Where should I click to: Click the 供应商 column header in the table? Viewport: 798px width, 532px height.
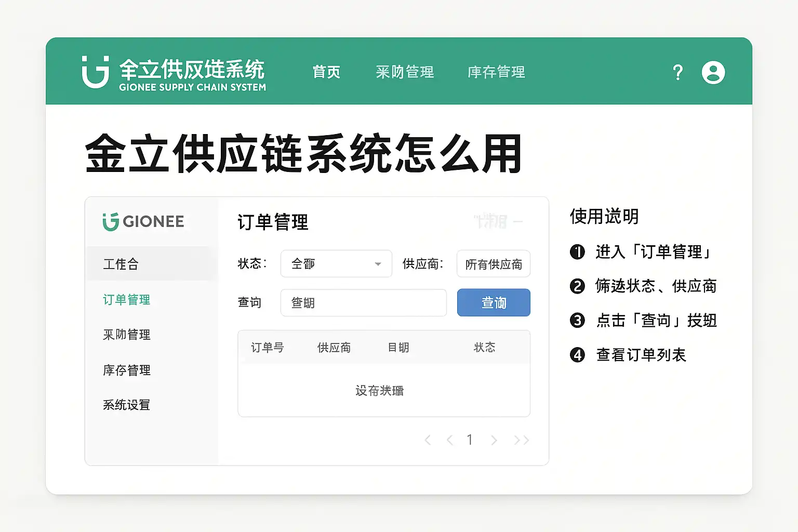(334, 347)
